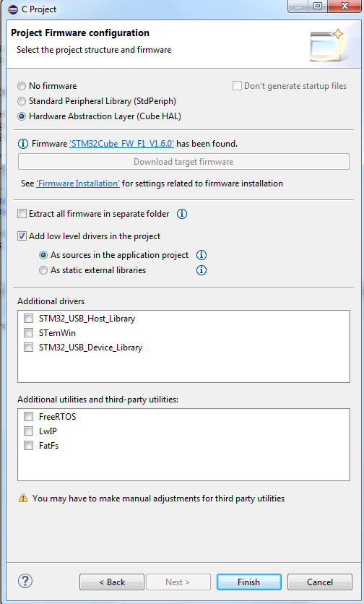Open help with the question mark icon
The width and height of the screenshot is (364, 604).
tap(25, 582)
